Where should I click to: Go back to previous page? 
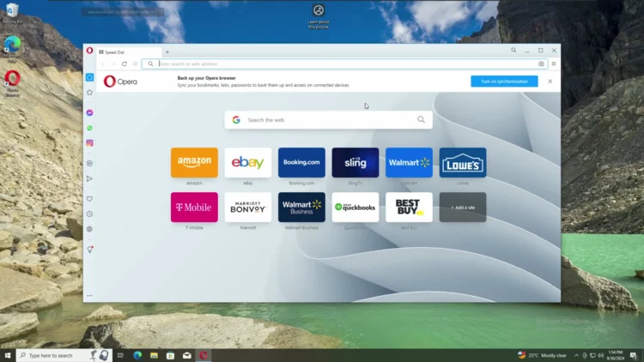coord(103,63)
